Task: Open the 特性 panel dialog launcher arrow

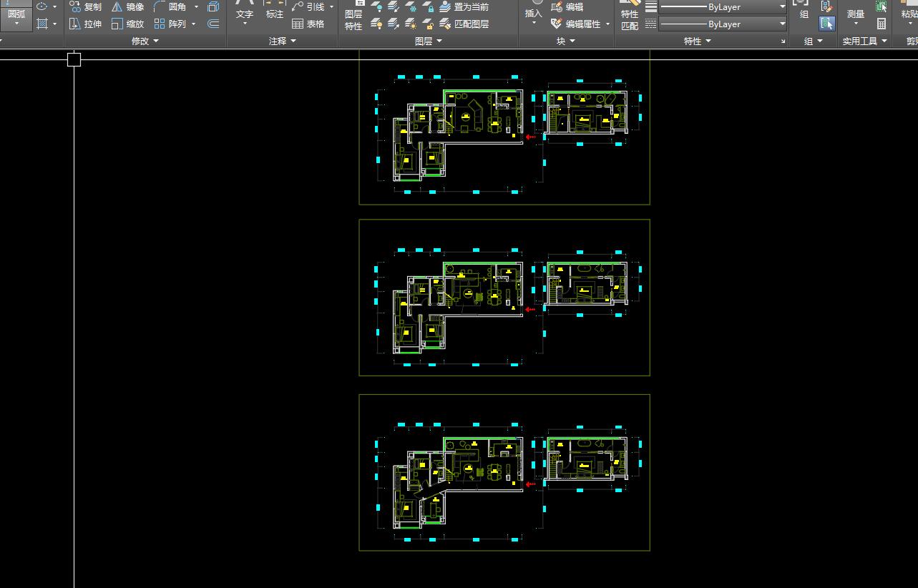Action: [x=783, y=41]
